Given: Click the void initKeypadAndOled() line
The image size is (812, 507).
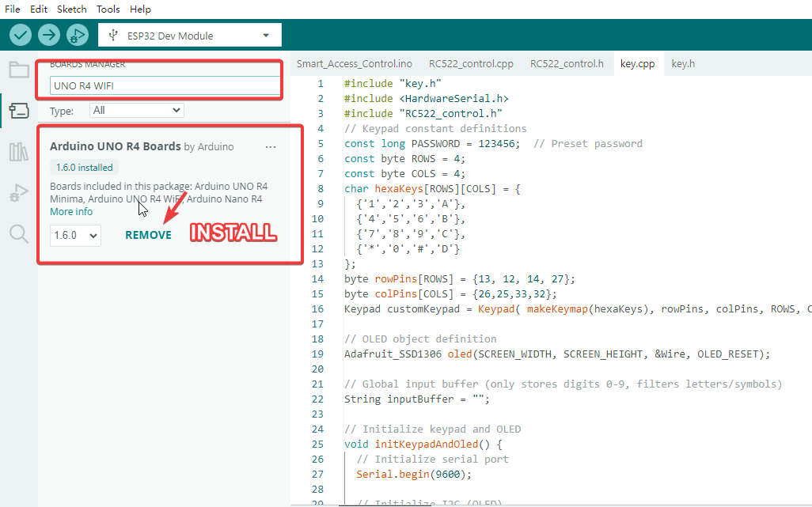Looking at the screenshot, I should coord(423,445).
